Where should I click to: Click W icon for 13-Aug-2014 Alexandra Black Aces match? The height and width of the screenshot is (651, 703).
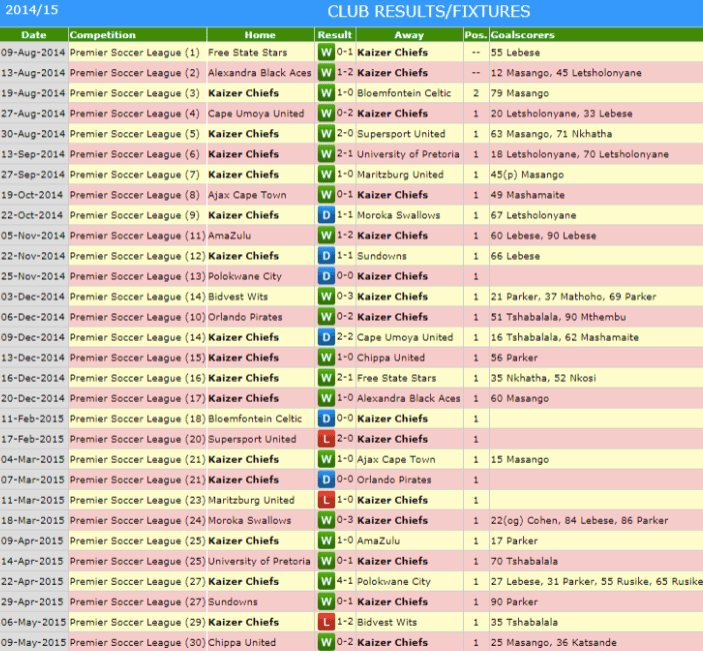[x=326, y=73]
